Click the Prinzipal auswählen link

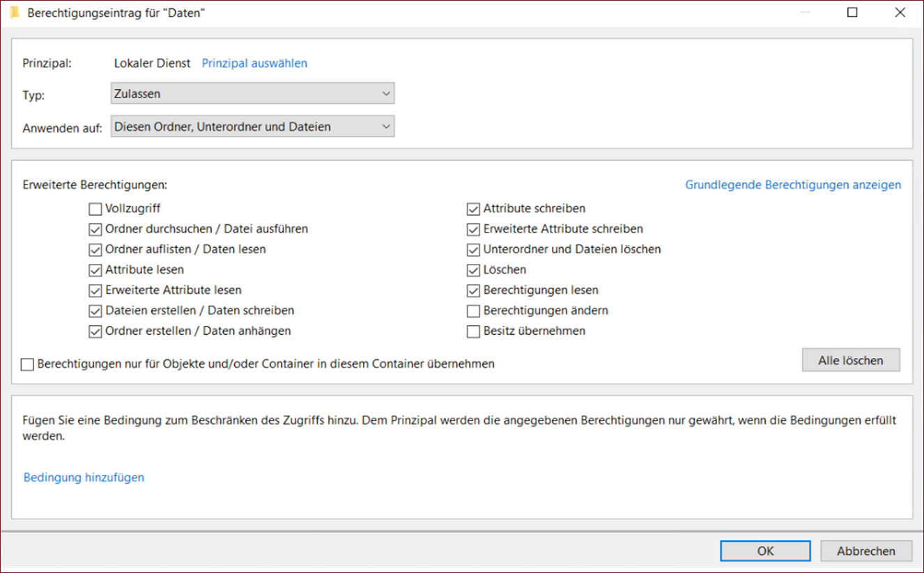pyautogui.click(x=254, y=63)
